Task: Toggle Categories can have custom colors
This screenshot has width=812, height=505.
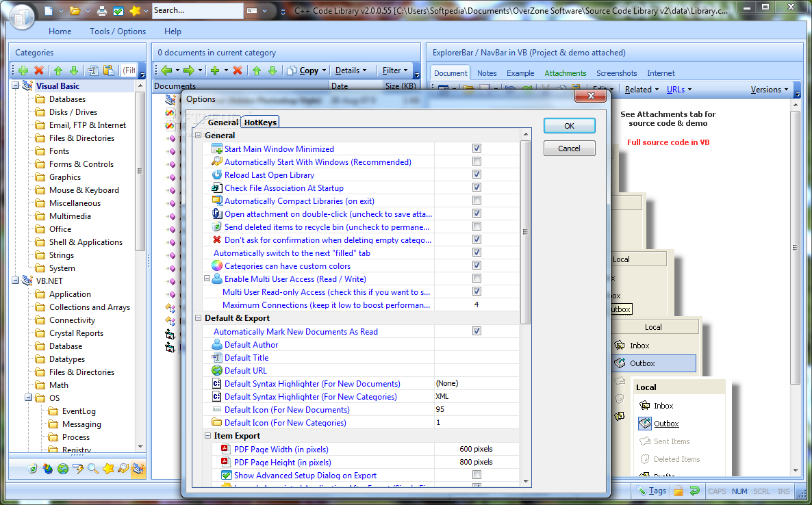Action: (477, 266)
